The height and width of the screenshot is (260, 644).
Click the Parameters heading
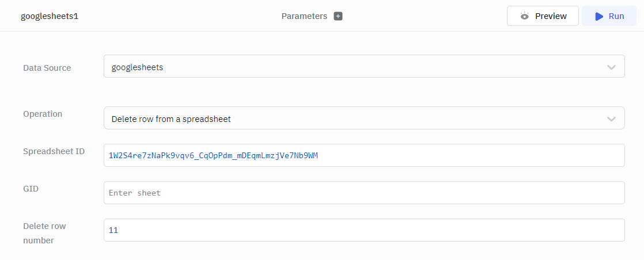point(304,16)
